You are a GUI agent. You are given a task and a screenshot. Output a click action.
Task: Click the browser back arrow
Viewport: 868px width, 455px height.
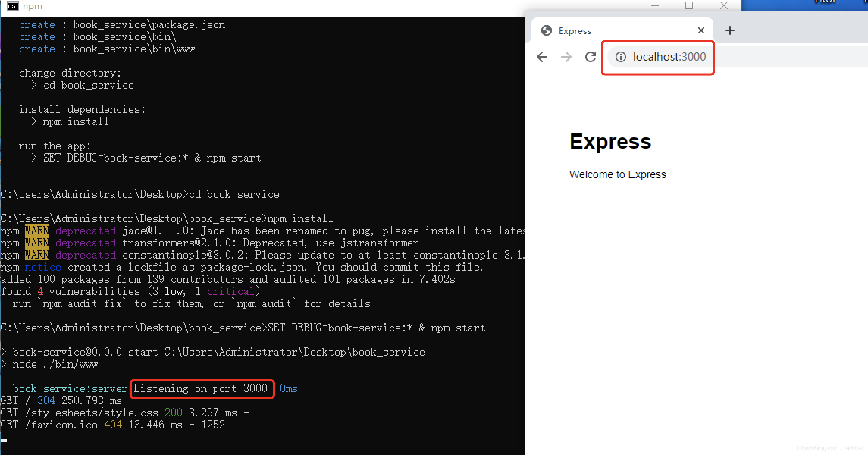[542, 57]
